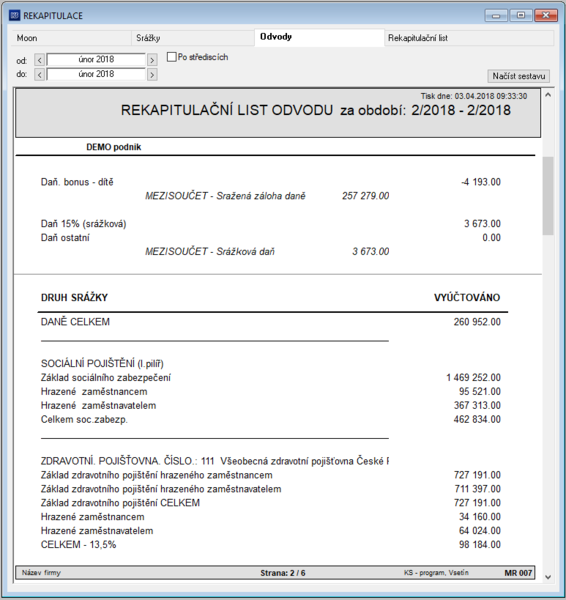The width and height of the screenshot is (566, 600).
Task: Select the Odvody tab
Action: (x=319, y=37)
